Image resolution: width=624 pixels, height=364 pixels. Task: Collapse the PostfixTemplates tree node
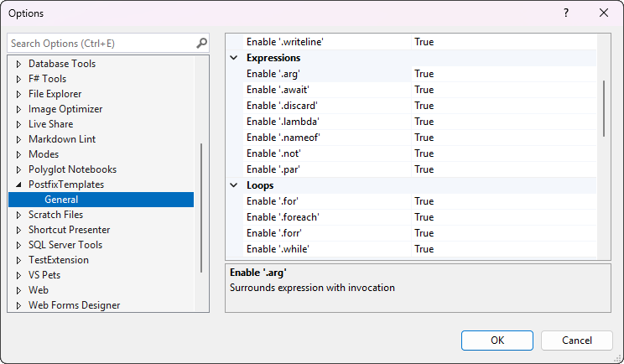(x=18, y=185)
